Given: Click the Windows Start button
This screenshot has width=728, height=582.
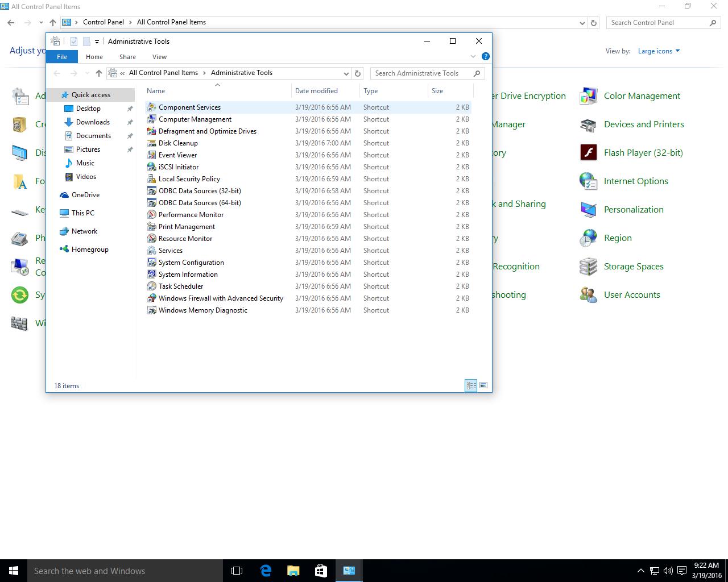Looking at the screenshot, I should tap(14, 571).
